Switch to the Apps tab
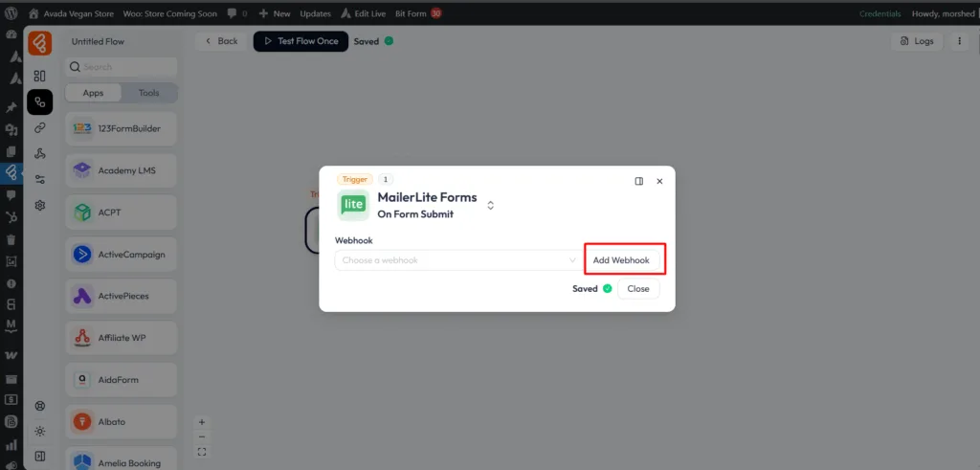 click(93, 93)
